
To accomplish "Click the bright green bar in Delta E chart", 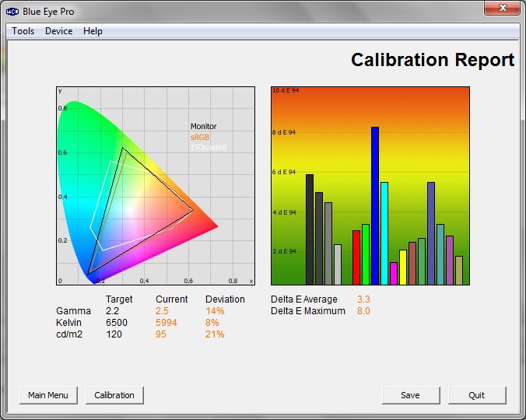I will click(x=366, y=255).
